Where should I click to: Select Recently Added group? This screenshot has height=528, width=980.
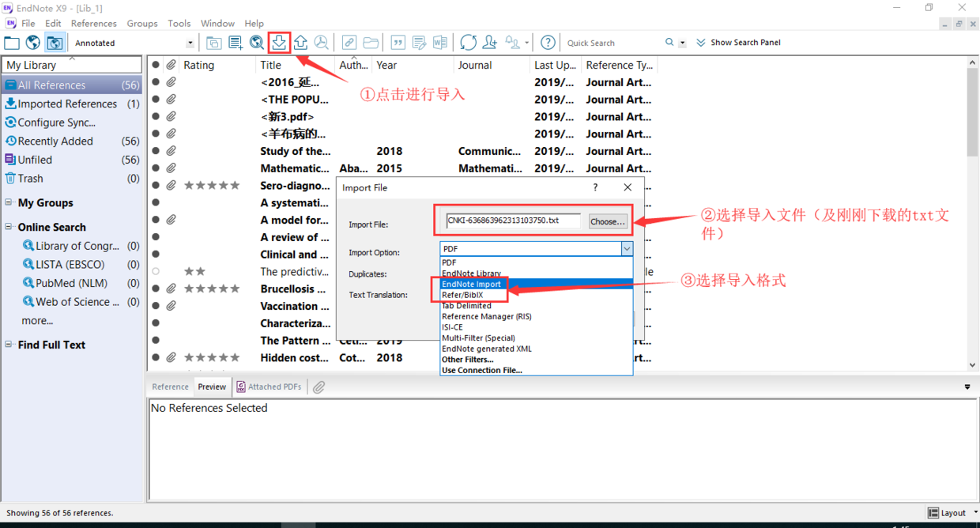point(73,141)
